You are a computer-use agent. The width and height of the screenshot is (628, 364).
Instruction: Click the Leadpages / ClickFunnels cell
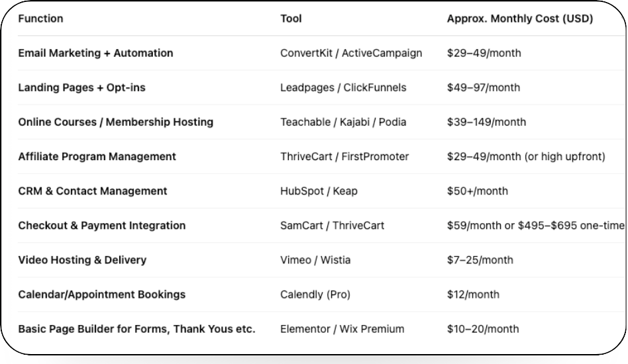click(343, 87)
